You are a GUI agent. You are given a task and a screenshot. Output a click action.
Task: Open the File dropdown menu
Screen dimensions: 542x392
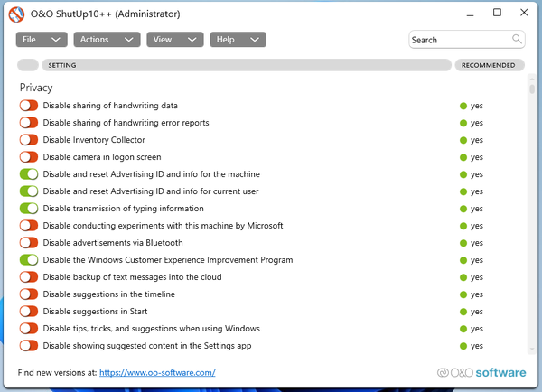(42, 40)
